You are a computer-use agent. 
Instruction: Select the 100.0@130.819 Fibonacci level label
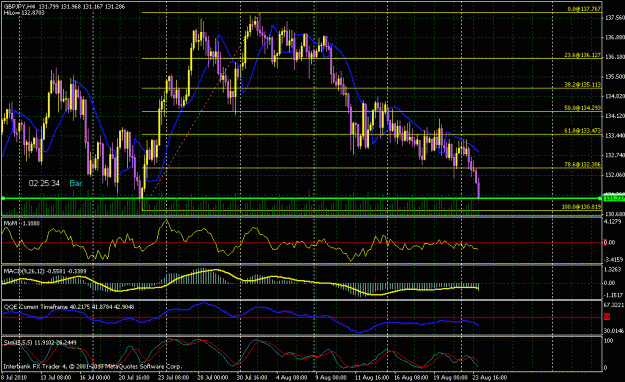click(x=581, y=207)
